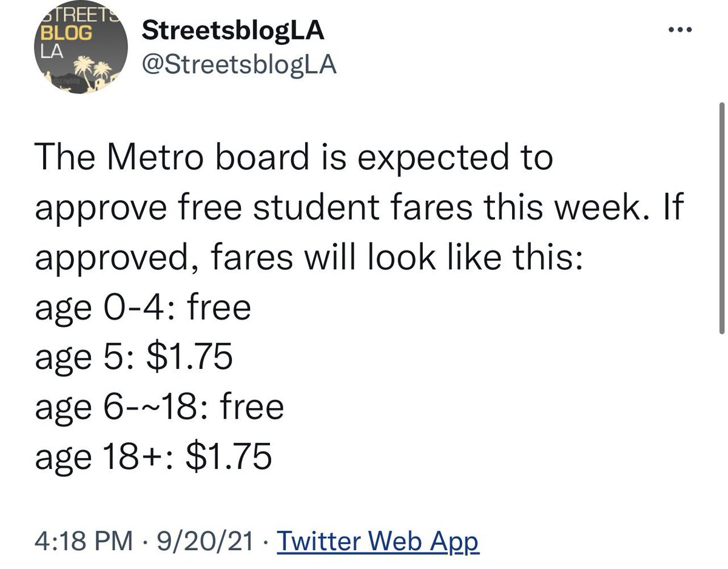Visit the @StreetsblogLA handle
Screen dimensions: 728x569
click(x=238, y=65)
